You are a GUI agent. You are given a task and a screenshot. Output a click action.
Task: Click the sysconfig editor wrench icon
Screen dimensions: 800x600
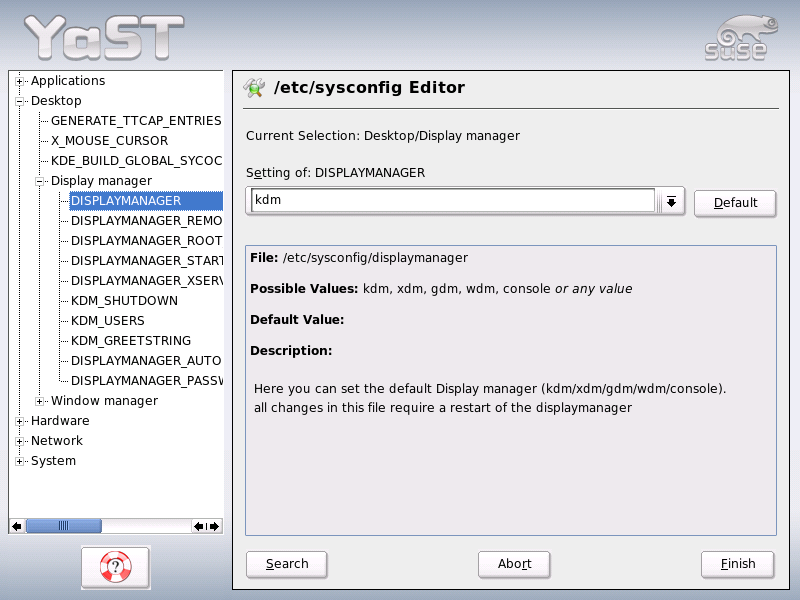pos(254,88)
